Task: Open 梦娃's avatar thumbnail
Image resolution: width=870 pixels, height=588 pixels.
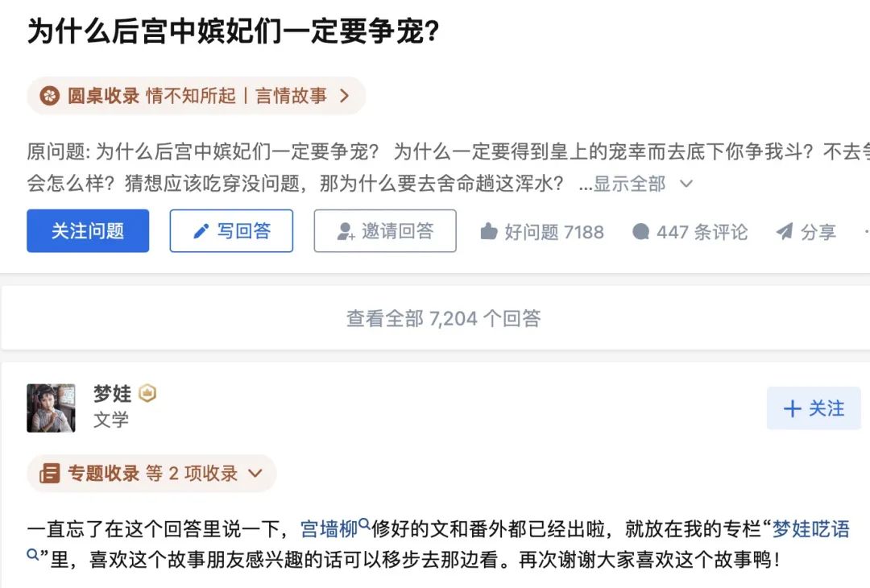Action: [51, 408]
